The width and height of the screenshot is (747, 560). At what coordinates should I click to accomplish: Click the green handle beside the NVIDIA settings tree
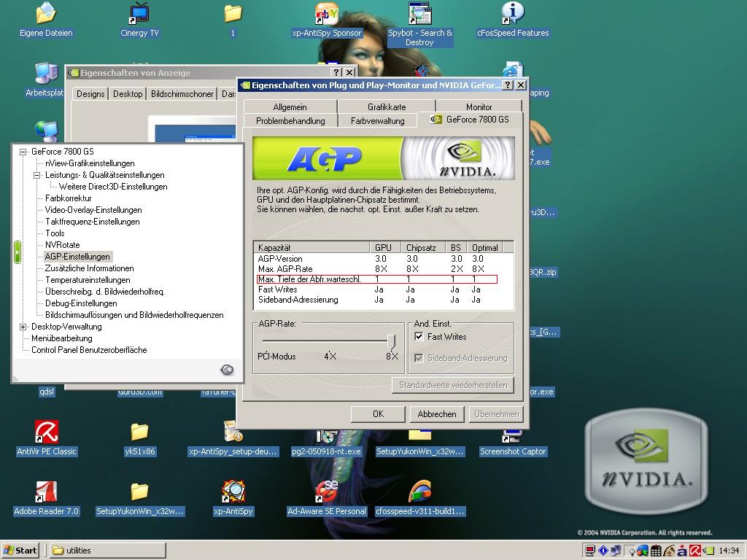point(18,252)
